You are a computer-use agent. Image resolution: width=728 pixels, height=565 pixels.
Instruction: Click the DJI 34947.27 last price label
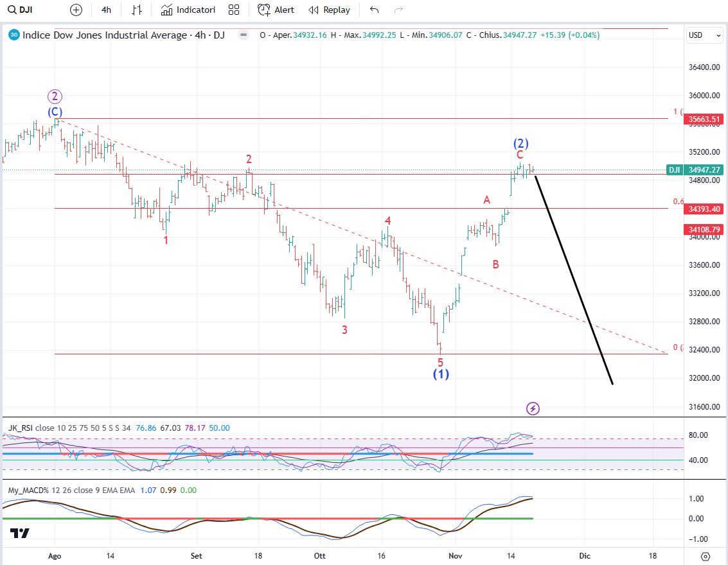coord(695,169)
